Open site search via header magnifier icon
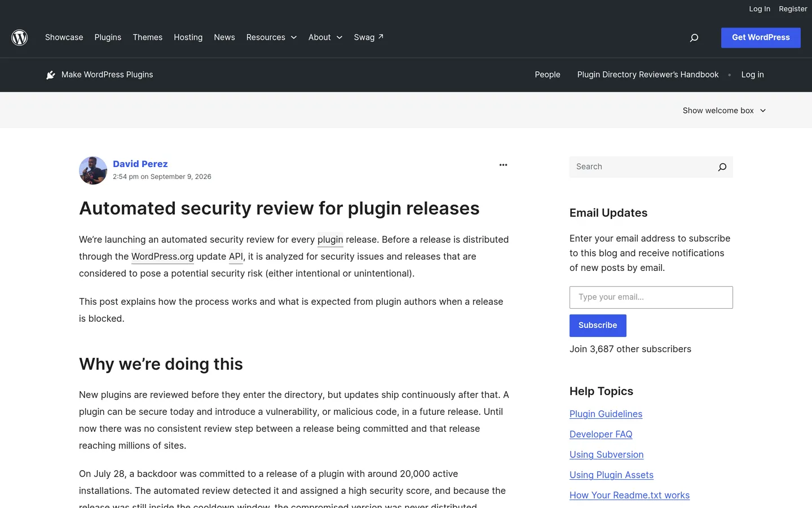Screen dimensions: 812x508 (x=694, y=38)
